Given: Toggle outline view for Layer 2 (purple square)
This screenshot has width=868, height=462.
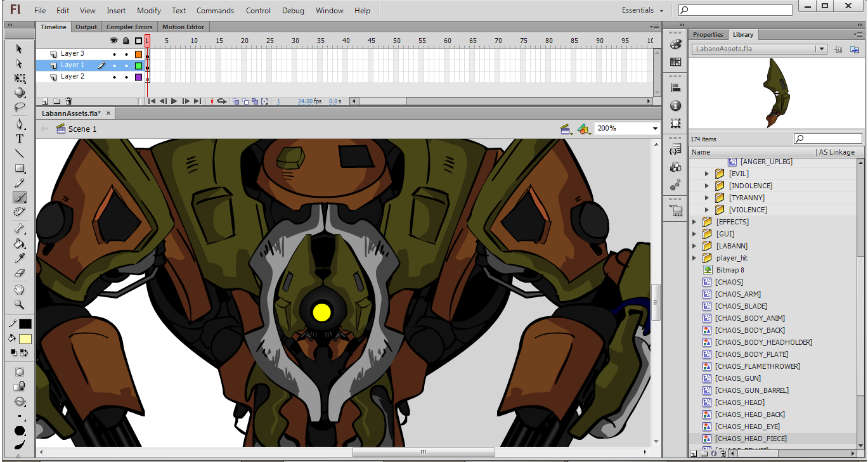Looking at the screenshot, I should tap(138, 77).
